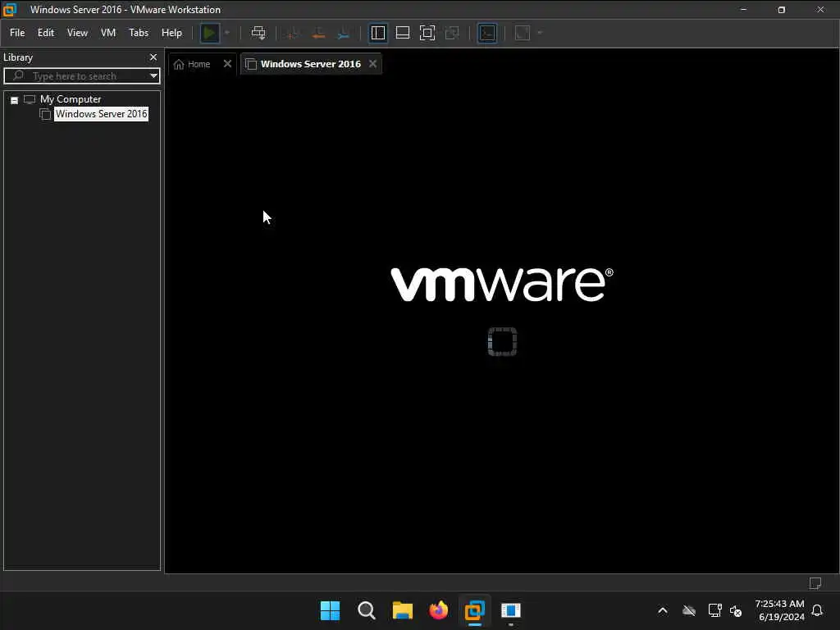This screenshot has height=630, width=840.
Task: Click the Take Snapshot toolbar icon
Action: point(293,33)
